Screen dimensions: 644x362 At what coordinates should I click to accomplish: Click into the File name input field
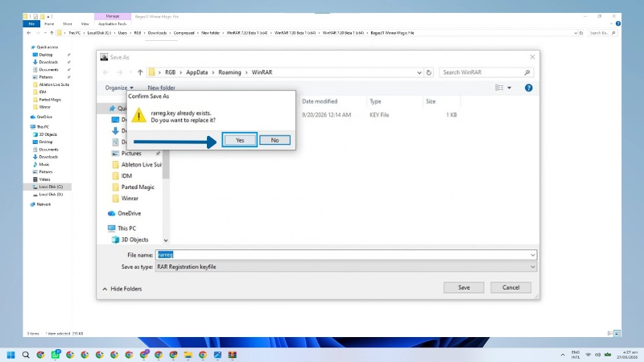343,255
